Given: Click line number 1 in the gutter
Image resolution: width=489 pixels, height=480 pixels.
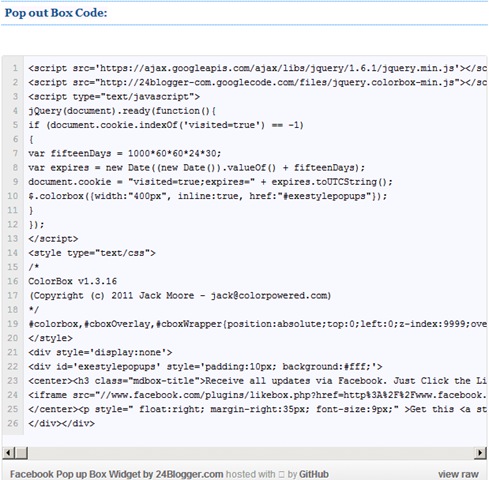Looking at the screenshot, I should click(15, 68).
